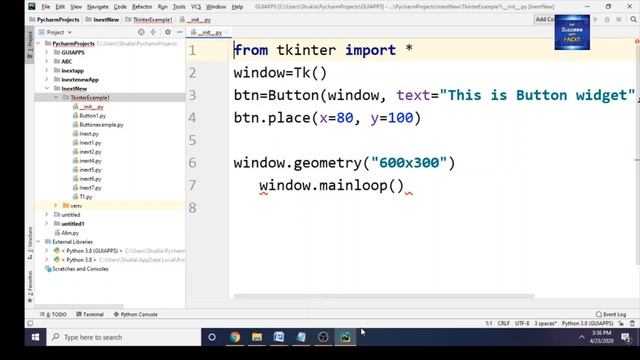Screen dimensions: 640x360
Task: Expand the inextenewApp folder
Action: pyautogui.click(x=47, y=79)
